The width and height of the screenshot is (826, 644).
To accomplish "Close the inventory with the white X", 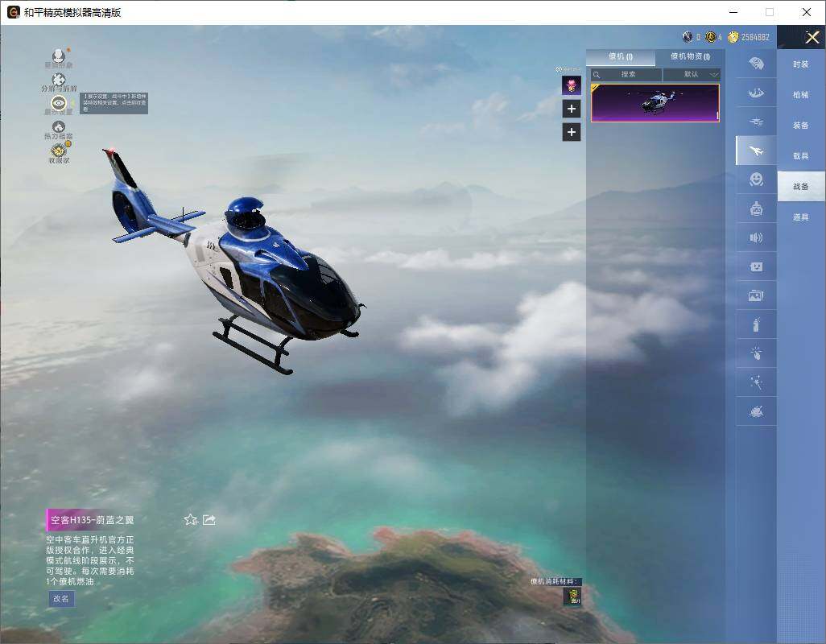I will point(812,37).
